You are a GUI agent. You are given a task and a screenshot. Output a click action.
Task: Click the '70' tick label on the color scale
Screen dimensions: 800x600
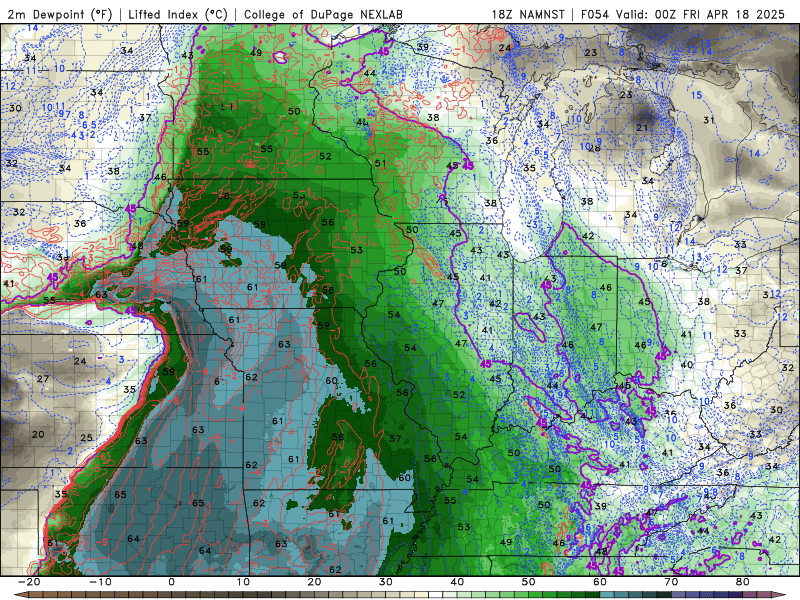click(671, 582)
